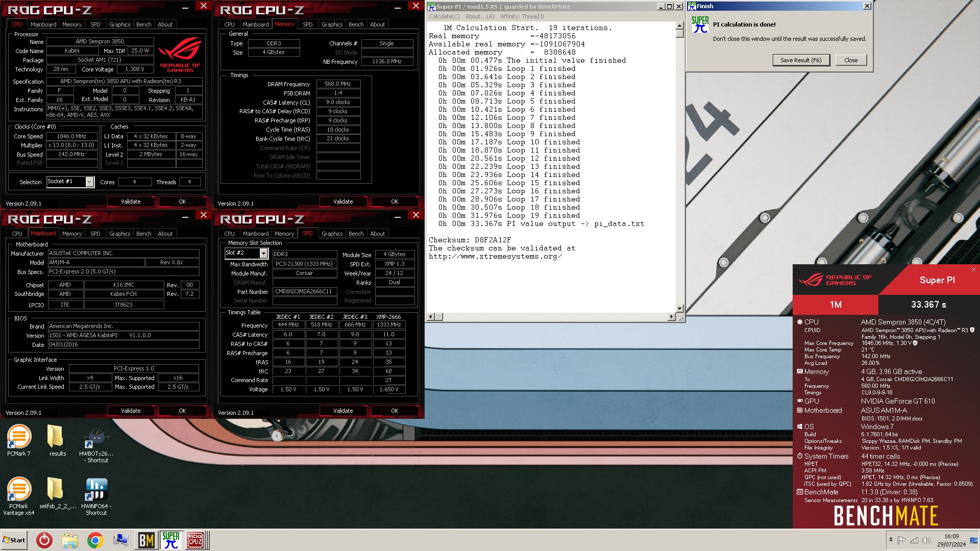Click the NB Frequency 1136.0 MHz value
The height and width of the screenshot is (551, 980).
(387, 61)
